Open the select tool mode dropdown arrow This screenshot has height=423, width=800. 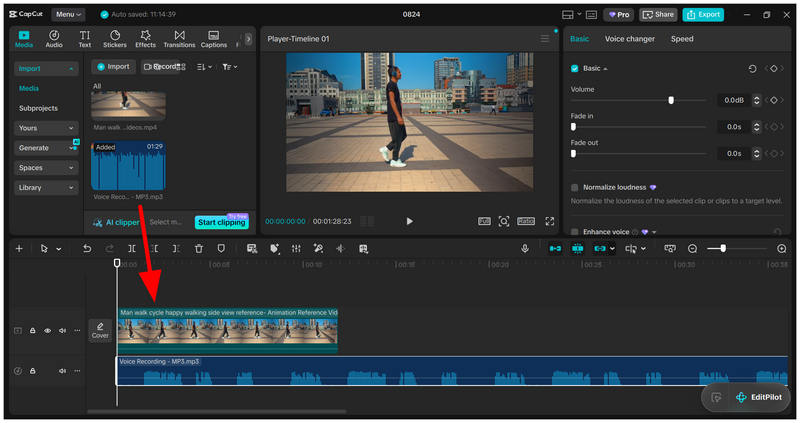59,249
